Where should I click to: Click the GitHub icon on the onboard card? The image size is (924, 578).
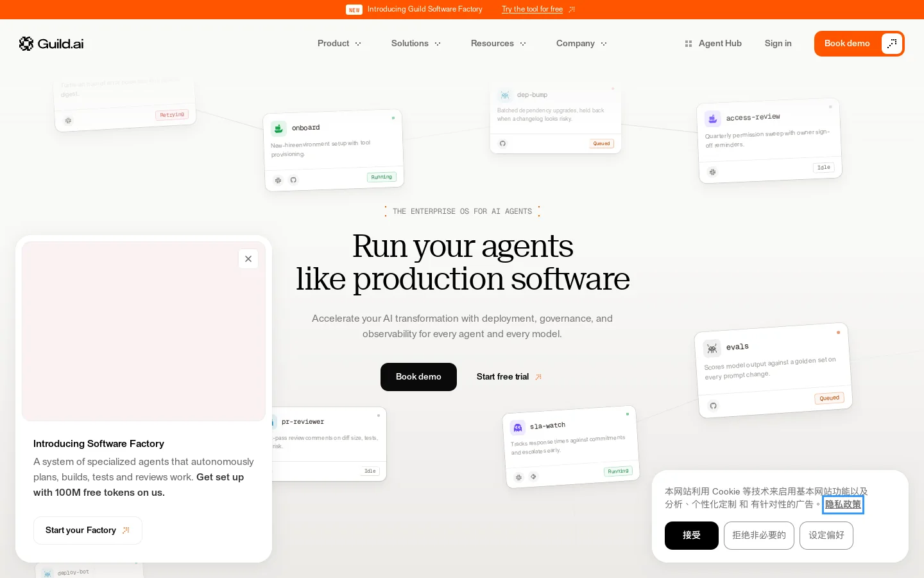[x=293, y=180]
